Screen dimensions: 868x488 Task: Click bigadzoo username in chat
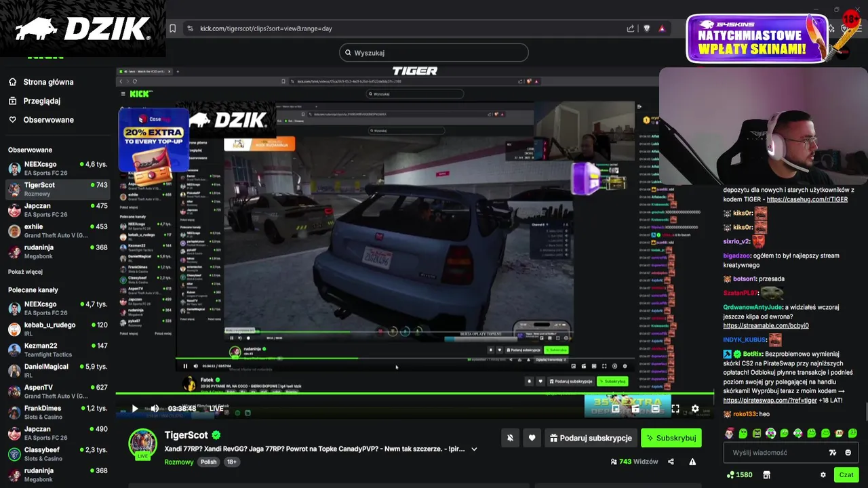point(736,256)
